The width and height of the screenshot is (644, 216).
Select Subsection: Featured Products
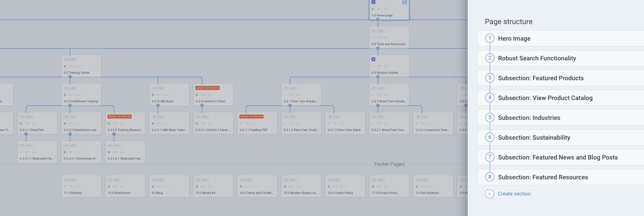(561, 78)
